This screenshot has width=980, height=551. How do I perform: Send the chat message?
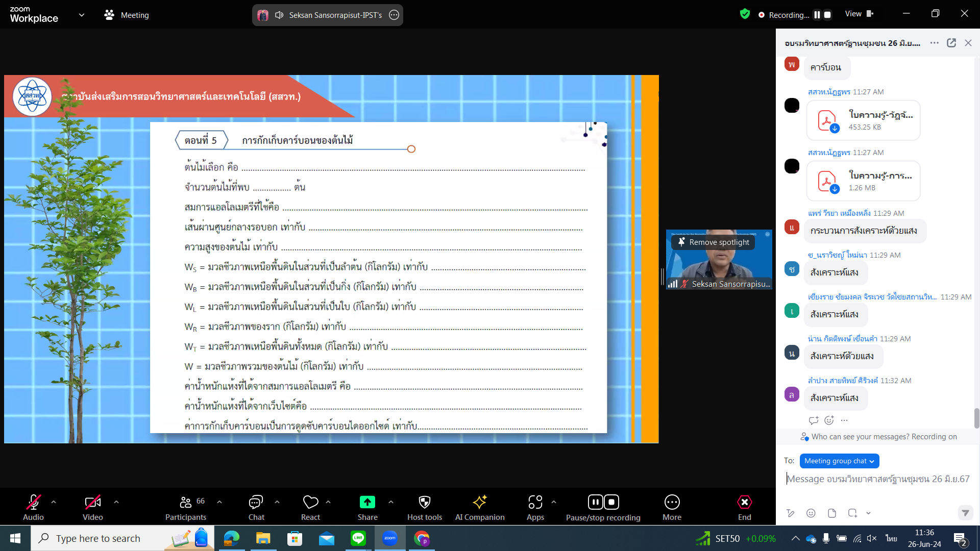pos(965,513)
